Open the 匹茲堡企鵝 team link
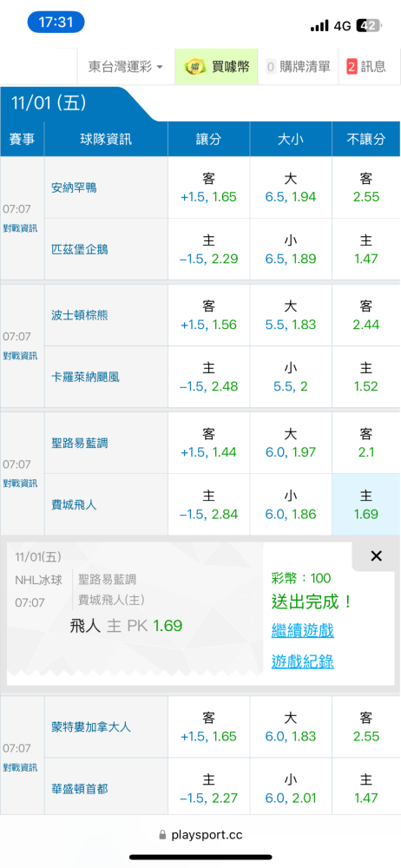The image size is (401, 868). coord(79,250)
